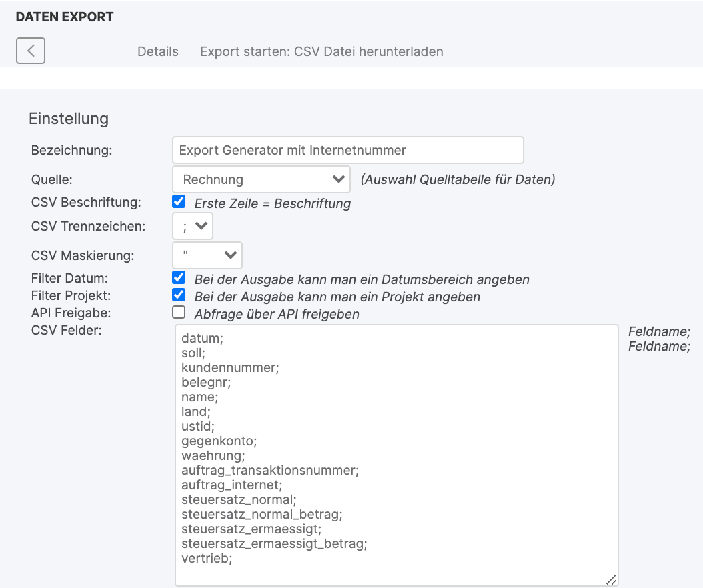Click the empty space below vertrieb; in textarea
703x588 pixels.
[x=396, y=573]
